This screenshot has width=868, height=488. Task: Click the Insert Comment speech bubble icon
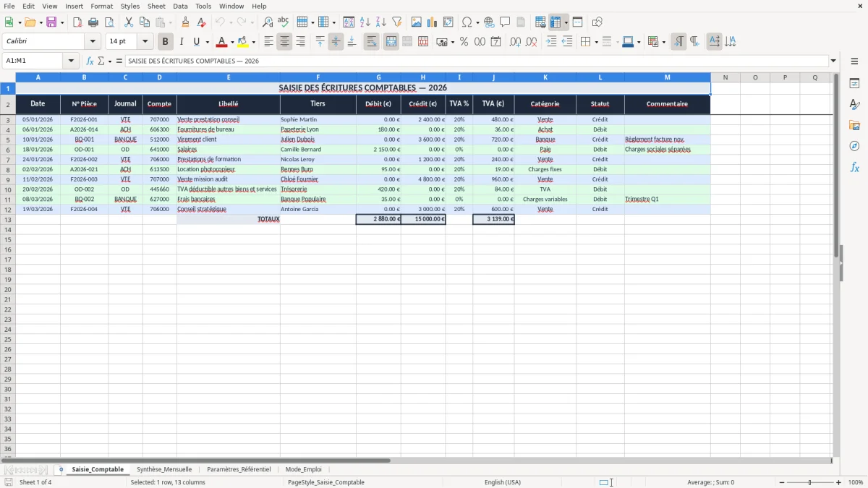click(505, 22)
